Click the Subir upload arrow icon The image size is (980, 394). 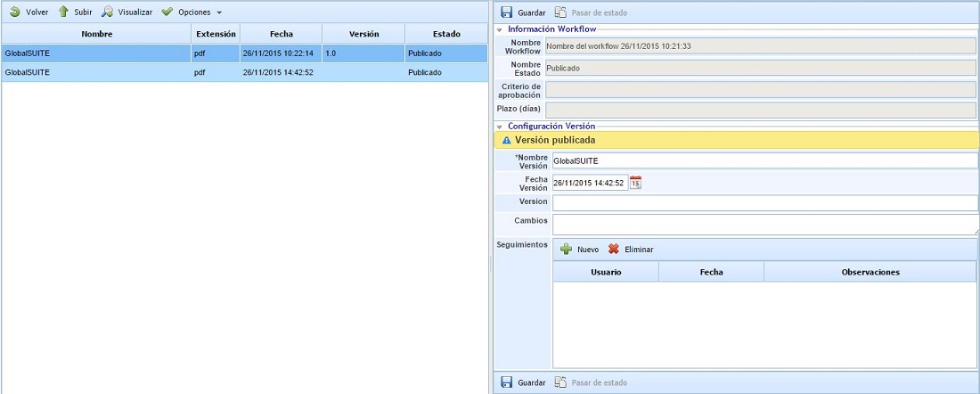click(63, 12)
